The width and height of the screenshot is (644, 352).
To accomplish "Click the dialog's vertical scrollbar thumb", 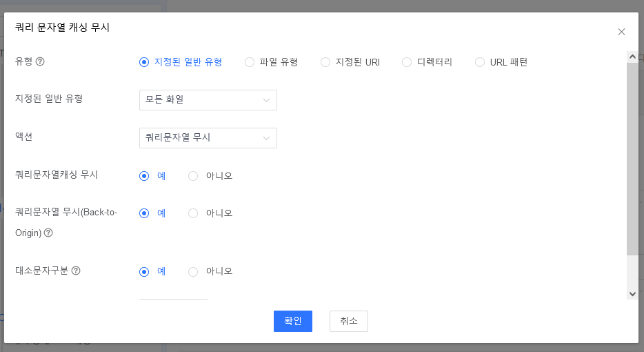I will point(632,159).
